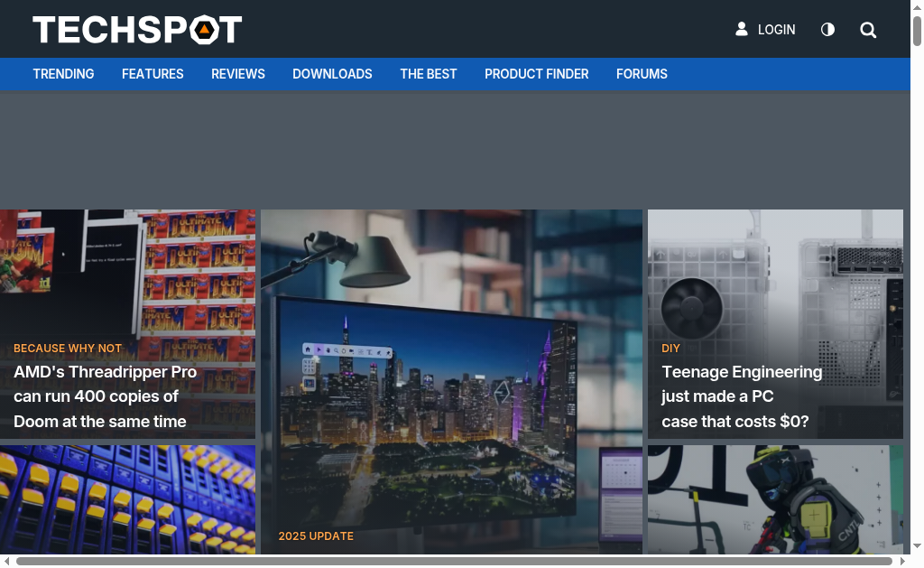The image size is (924, 568).
Task: Open the server drives thumbnail article
Action: [128, 499]
